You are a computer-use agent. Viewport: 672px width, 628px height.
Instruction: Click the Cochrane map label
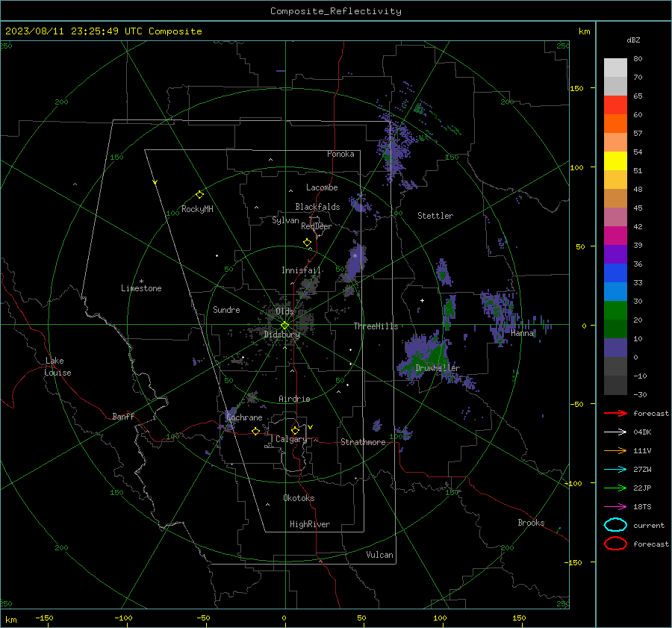coord(244,417)
